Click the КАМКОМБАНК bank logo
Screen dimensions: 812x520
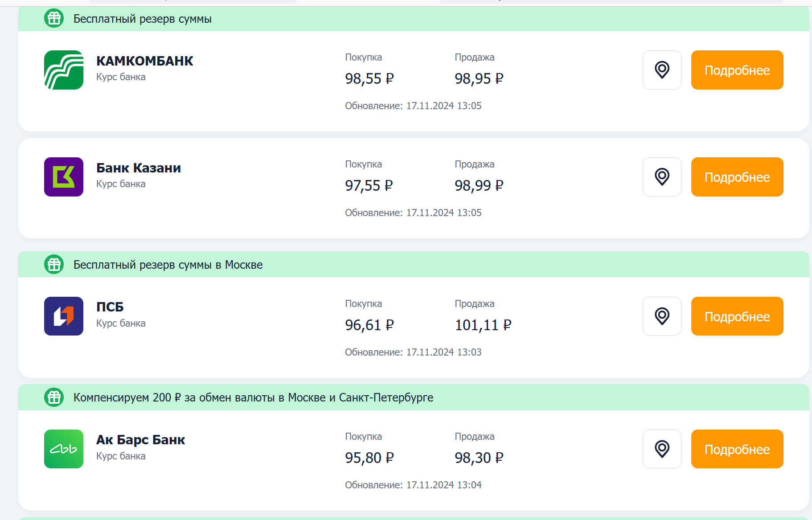[64, 70]
